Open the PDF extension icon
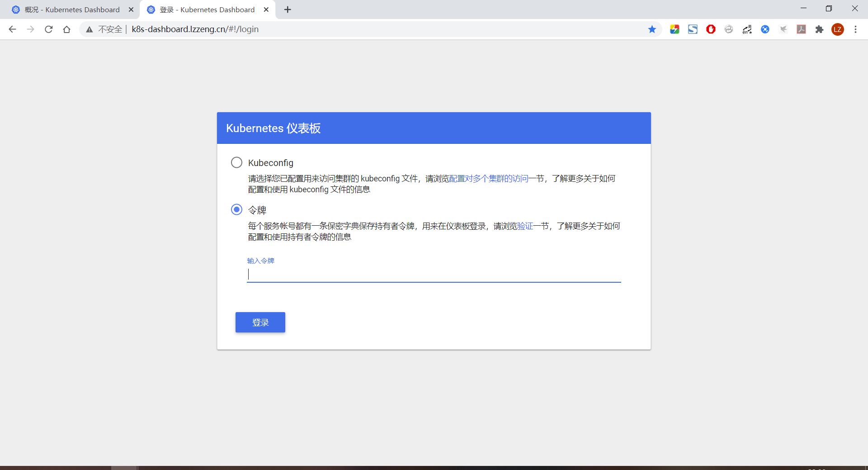This screenshot has height=470, width=868. (801, 29)
